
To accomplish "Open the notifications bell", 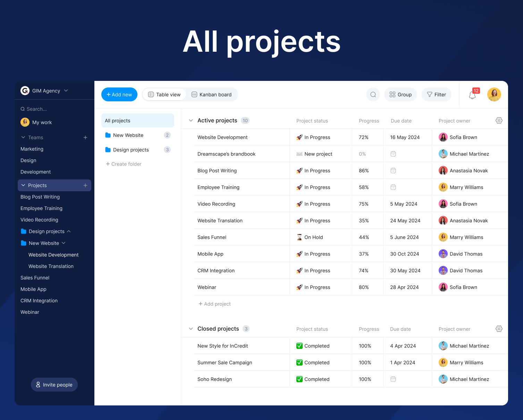I will [x=472, y=94].
